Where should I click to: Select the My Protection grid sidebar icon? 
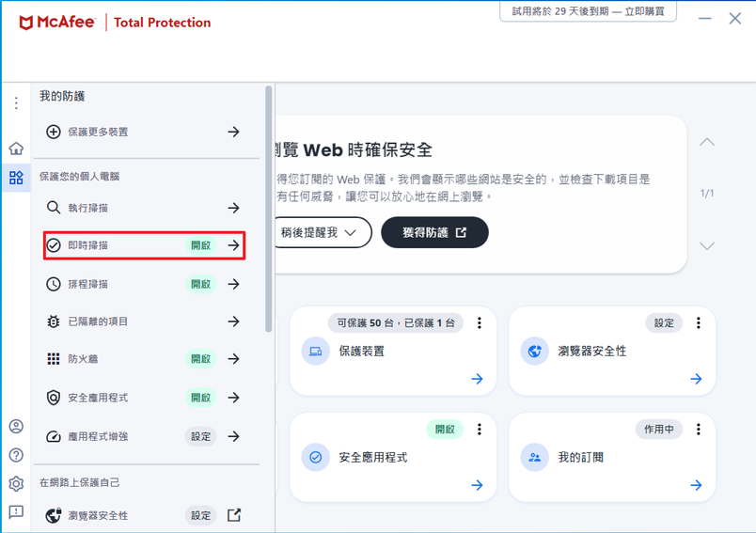16,178
